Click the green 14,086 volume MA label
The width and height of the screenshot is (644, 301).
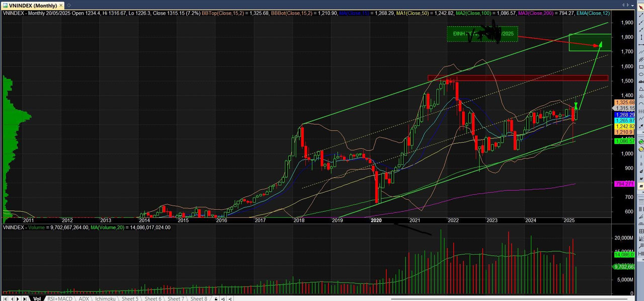pos(624,255)
